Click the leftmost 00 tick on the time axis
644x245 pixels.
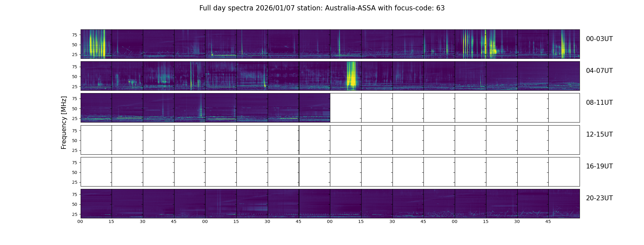click(80, 221)
